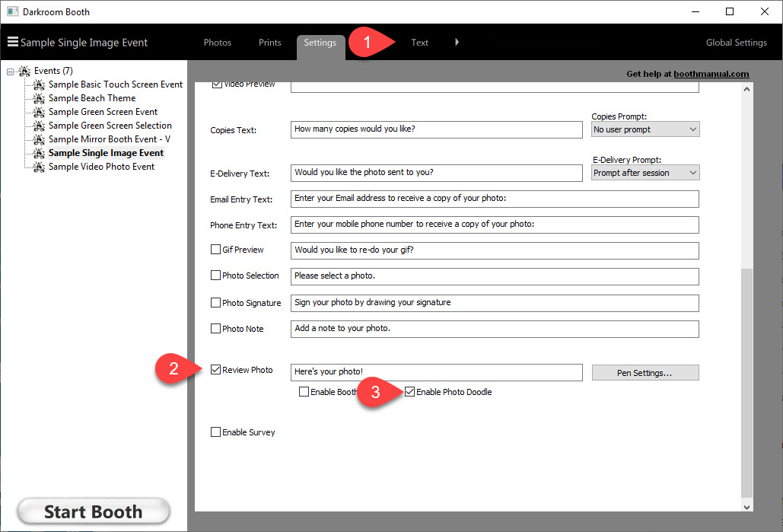Select Sample Single Image Event in tree
This screenshot has height=532, width=783.
click(x=106, y=153)
